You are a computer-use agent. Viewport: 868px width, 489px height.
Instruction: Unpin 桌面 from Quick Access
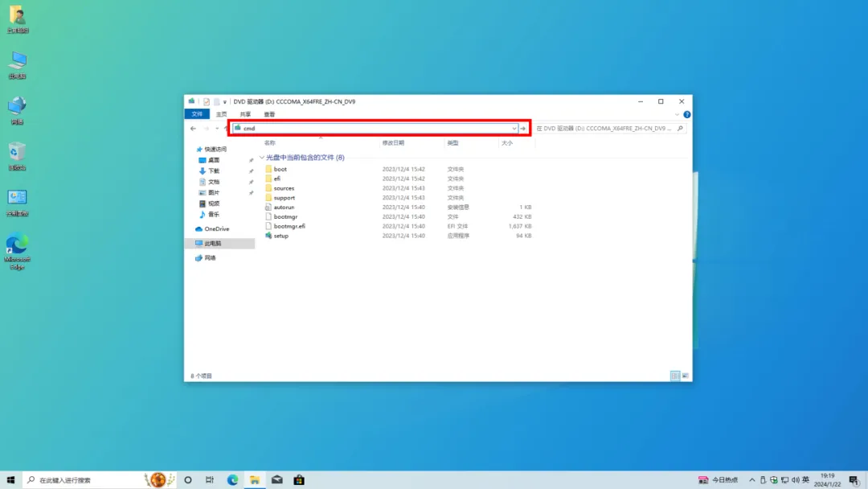tap(251, 158)
